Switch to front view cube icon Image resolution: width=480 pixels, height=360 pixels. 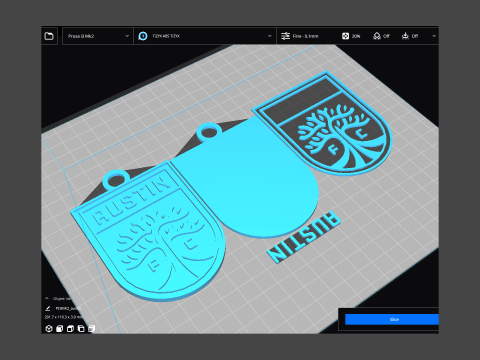click(x=60, y=329)
